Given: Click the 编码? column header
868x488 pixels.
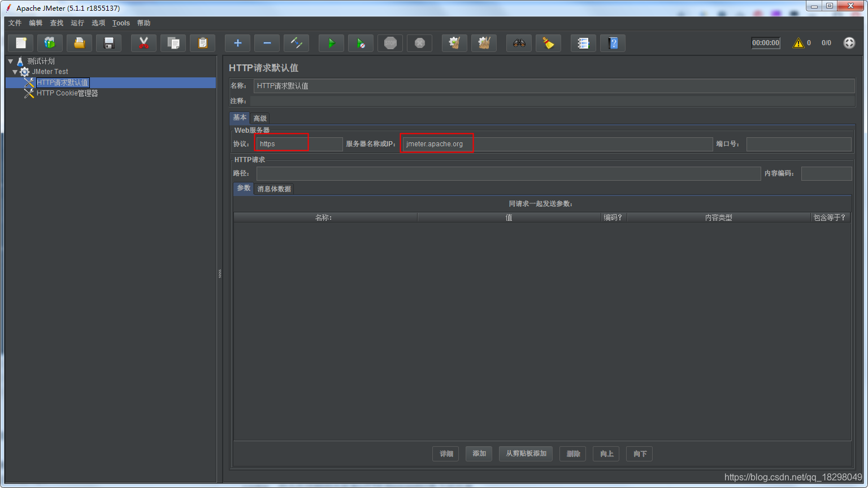Looking at the screenshot, I should pos(614,217).
